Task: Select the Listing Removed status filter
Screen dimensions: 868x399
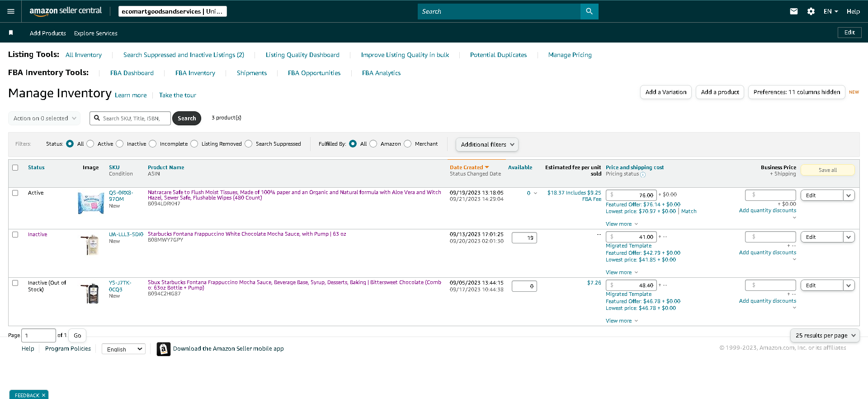Action: (x=194, y=144)
